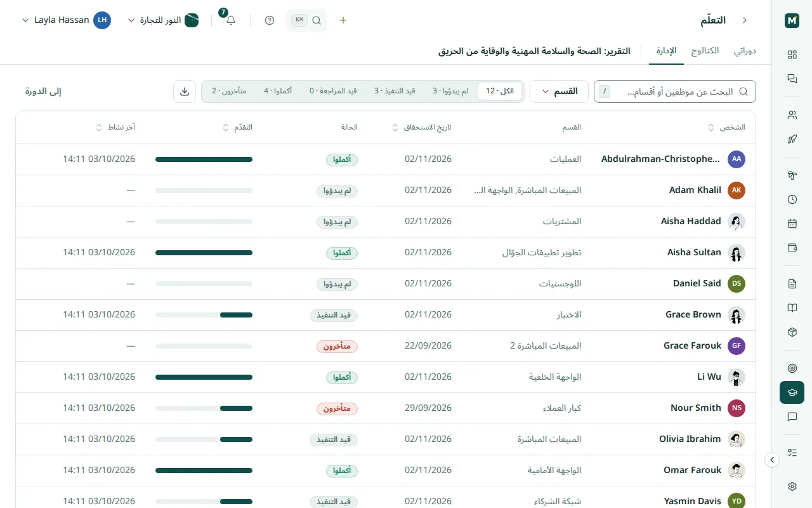Open the palm tree time-off icon
The height and width of the screenshot is (508, 812).
pyautogui.click(x=792, y=175)
